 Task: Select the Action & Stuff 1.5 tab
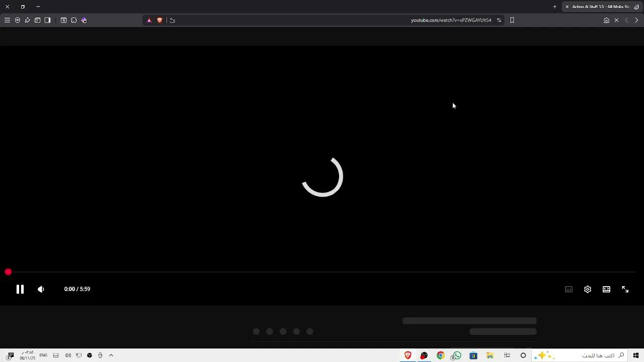point(602,7)
